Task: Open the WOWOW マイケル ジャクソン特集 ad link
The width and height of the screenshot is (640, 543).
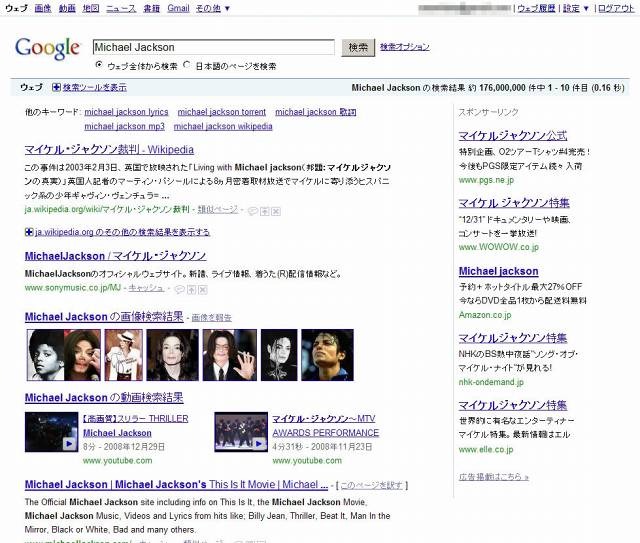Action: coord(514,203)
